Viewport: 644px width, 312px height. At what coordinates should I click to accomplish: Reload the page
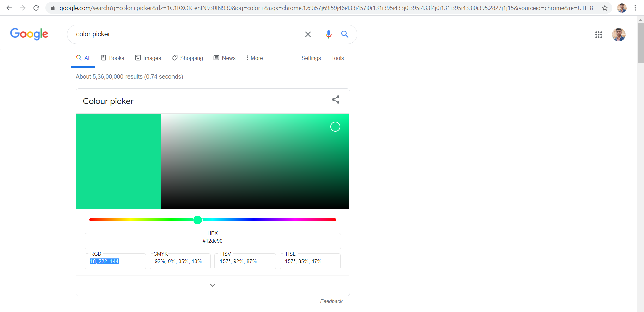pos(36,8)
